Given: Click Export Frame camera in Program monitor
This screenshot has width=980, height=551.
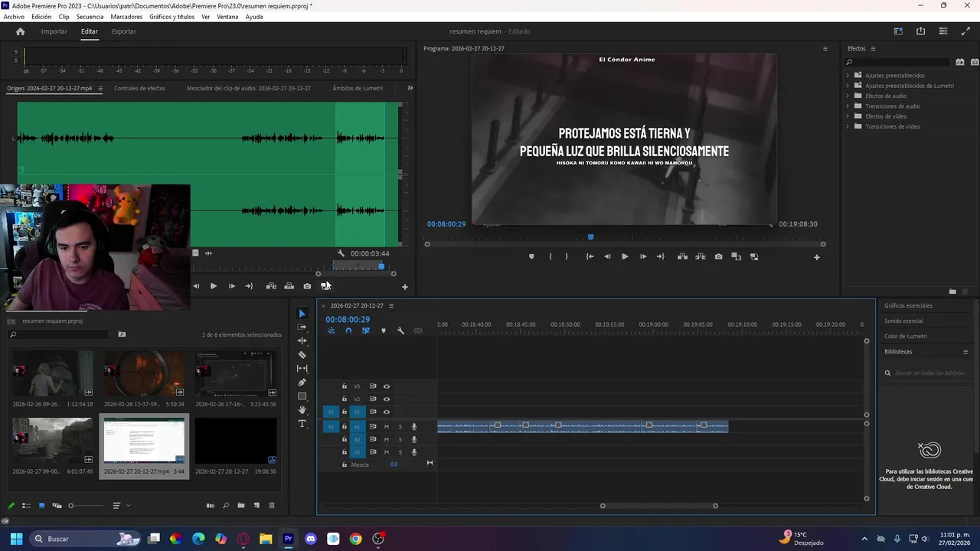Looking at the screenshot, I should (x=718, y=256).
